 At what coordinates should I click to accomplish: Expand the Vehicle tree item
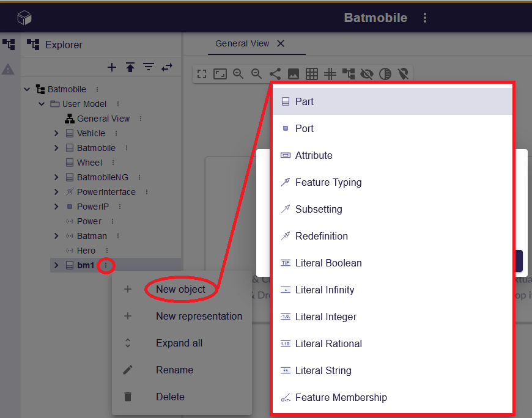point(56,133)
